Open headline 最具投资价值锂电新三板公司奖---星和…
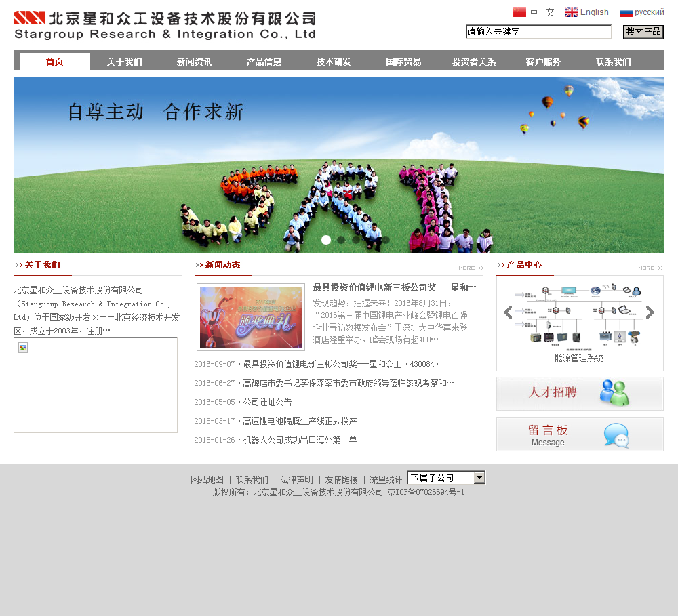The height and width of the screenshot is (616, 678). tap(395, 287)
